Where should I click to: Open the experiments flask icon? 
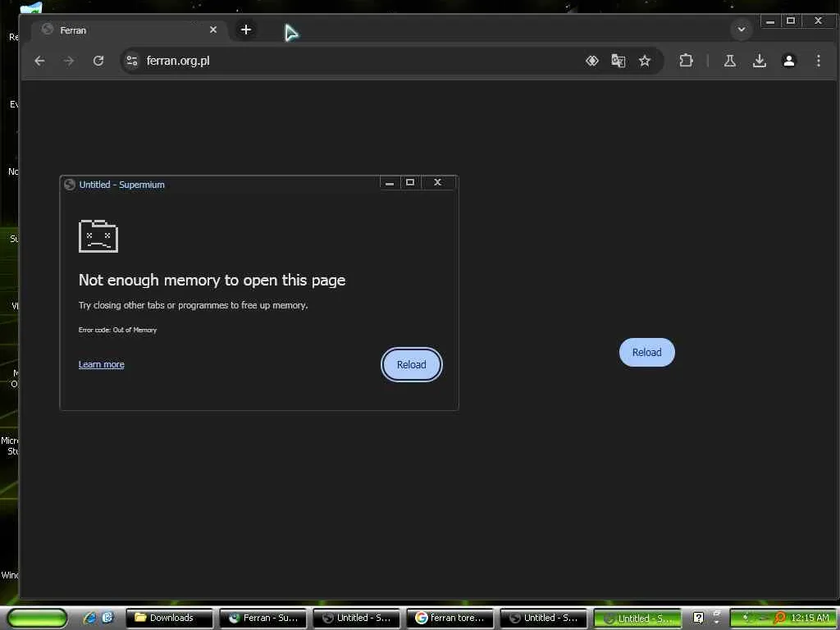(729, 61)
